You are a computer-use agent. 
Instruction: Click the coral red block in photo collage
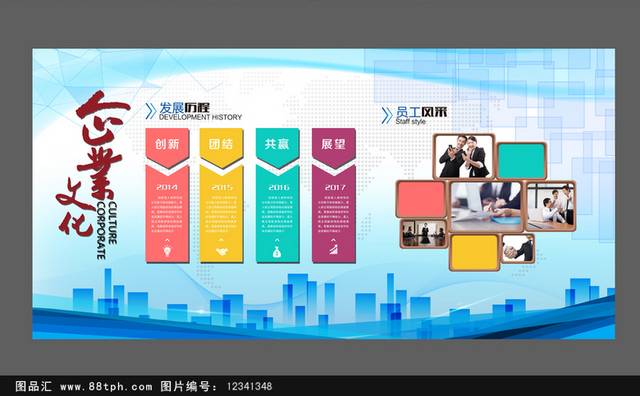[421, 199]
